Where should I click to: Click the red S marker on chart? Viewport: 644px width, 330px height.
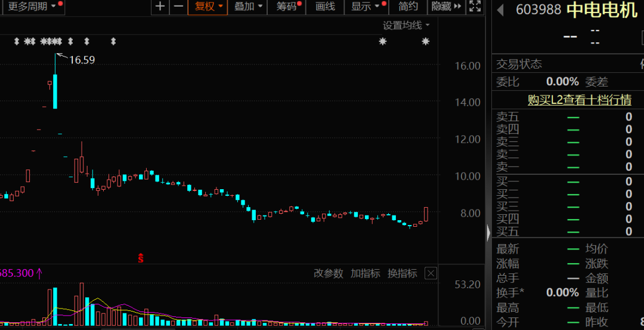tap(141, 258)
